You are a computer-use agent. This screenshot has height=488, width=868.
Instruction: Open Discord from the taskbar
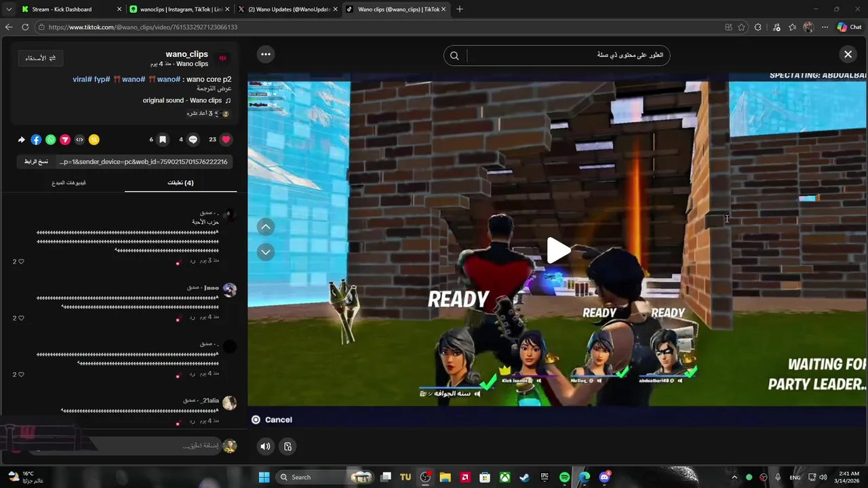604,477
